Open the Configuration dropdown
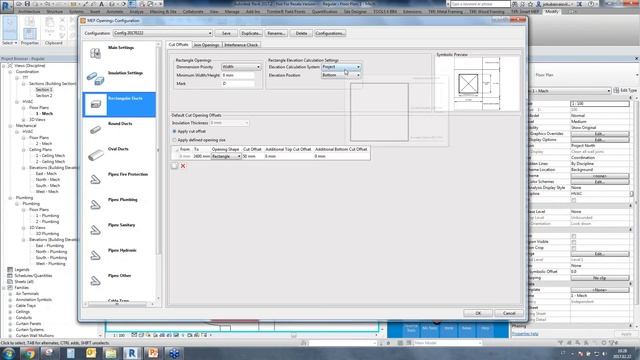Image resolution: width=640 pixels, height=360 pixels. click(x=162, y=33)
